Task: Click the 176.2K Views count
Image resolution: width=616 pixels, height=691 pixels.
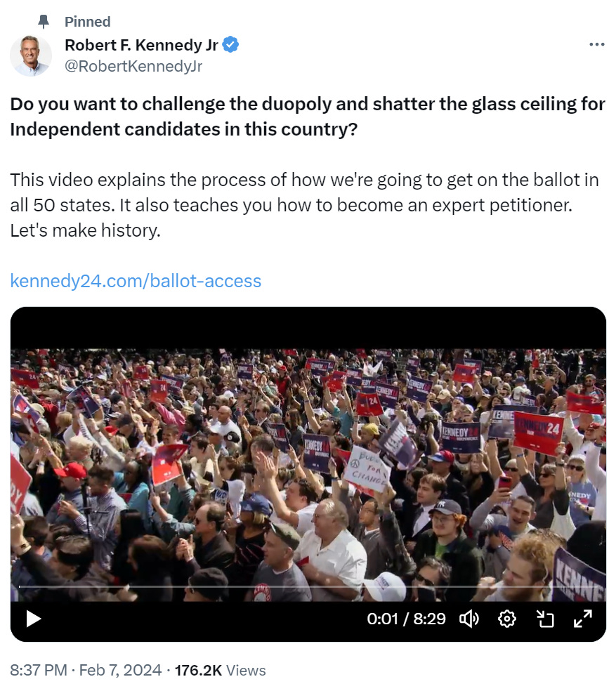Action: (220, 671)
